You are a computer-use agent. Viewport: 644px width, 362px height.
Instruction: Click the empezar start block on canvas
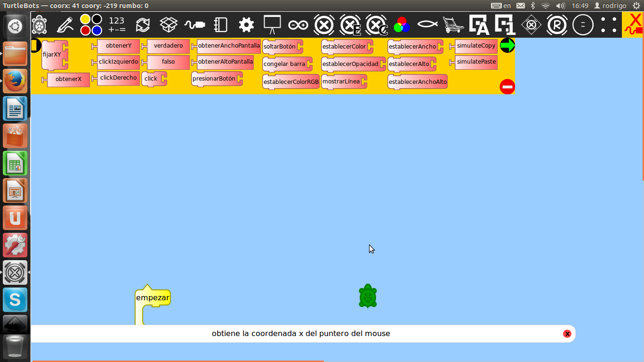[153, 298]
